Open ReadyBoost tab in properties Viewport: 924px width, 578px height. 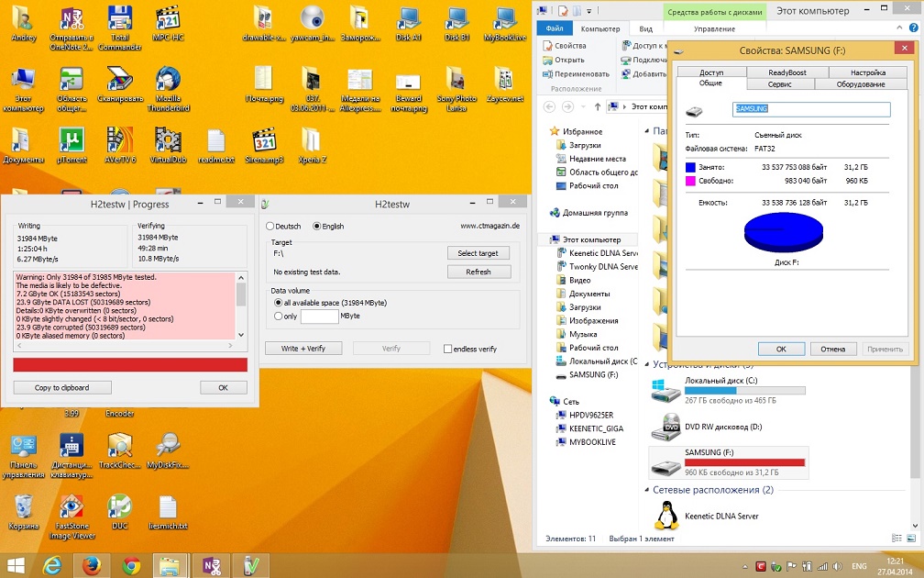tap(786, 72)
